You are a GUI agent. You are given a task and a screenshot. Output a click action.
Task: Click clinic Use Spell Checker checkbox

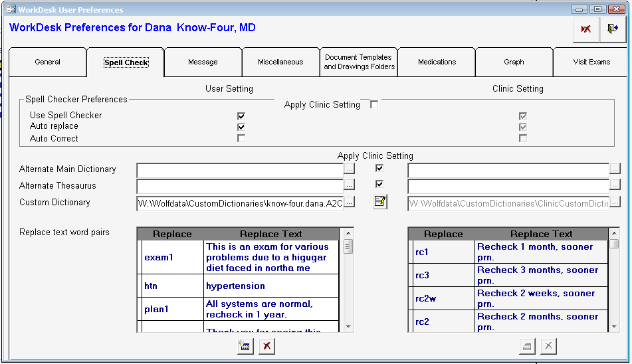(x=523, y=116)
